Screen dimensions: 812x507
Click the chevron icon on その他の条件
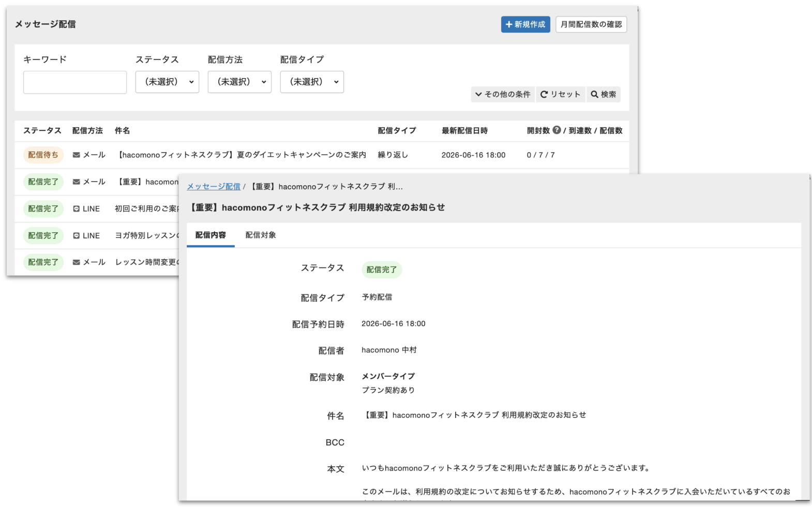tap(478, 94)
